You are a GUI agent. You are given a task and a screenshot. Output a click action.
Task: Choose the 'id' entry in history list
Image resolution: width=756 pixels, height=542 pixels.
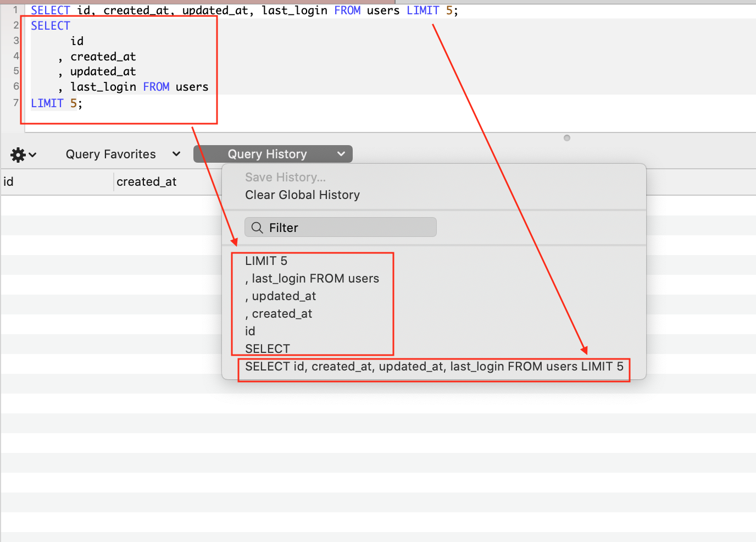250,331
